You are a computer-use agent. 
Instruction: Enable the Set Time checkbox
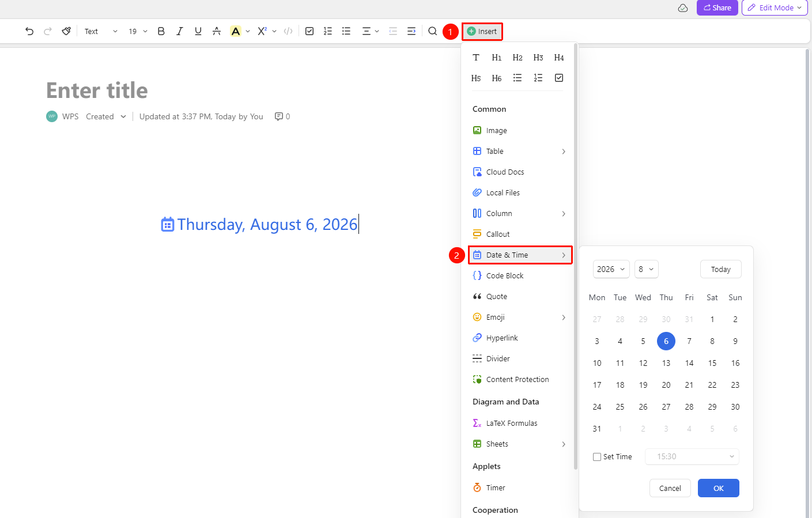pyautogui.click(x=597, y=457)
